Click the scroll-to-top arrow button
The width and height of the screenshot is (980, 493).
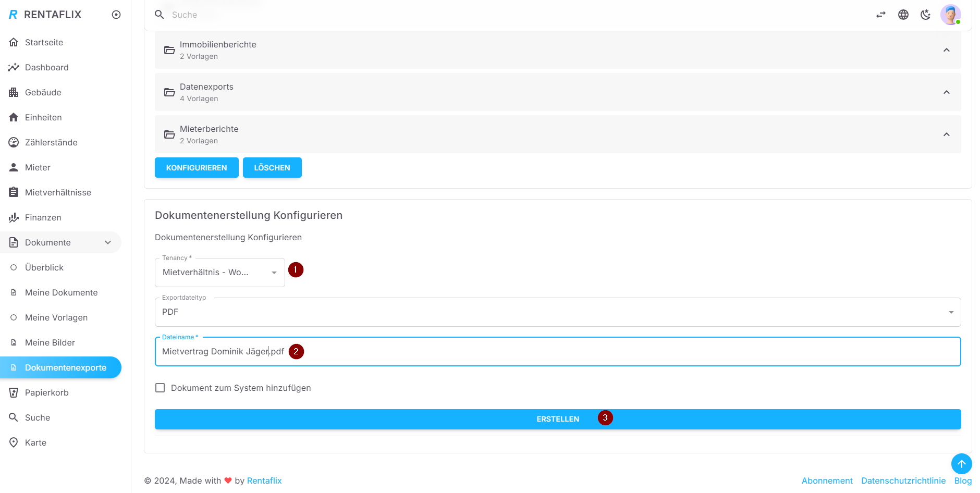pyautogui.click(x=961, y=464)
